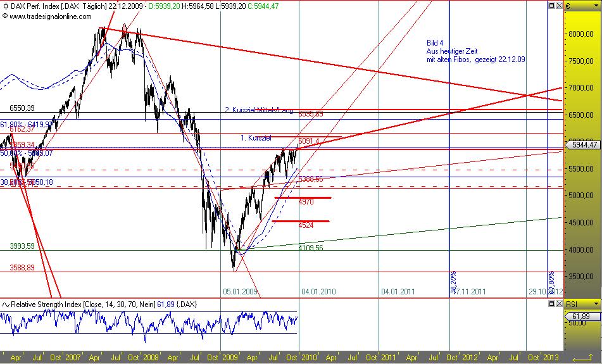Click the 6091,4 target label
Screen dimensions: 602x364
[309, 141]
